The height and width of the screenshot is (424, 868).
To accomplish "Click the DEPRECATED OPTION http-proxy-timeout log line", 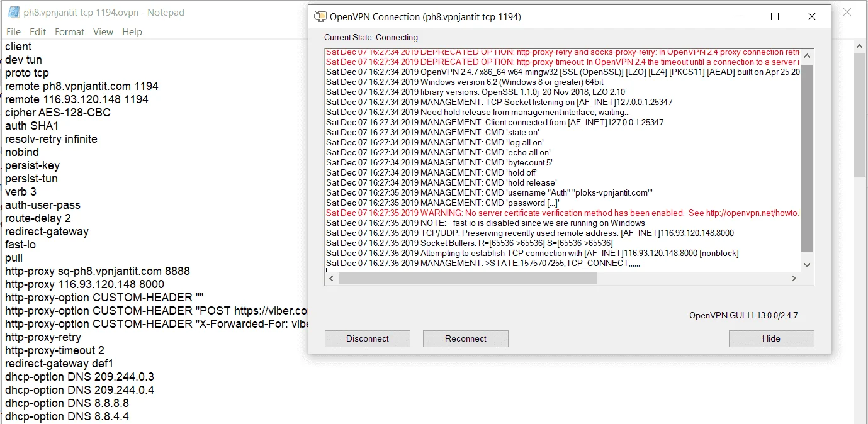I will click(563, 62).
